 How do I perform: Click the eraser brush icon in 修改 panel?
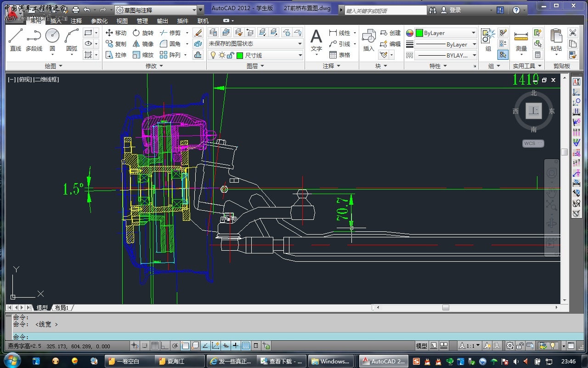pyautogui.click(x=198, y=33)
